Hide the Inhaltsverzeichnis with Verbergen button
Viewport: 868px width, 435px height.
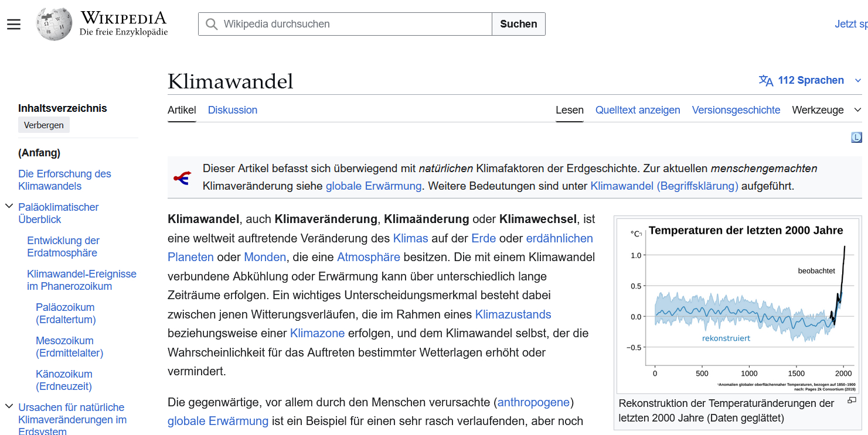pos(44,125)
